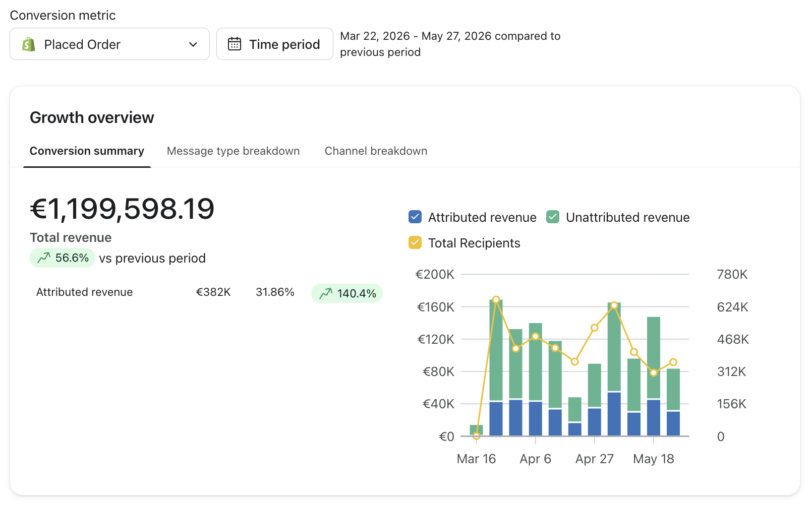812x505 pixels.
Task: Click the Attributed revenue row label
Action: (84, 292)
